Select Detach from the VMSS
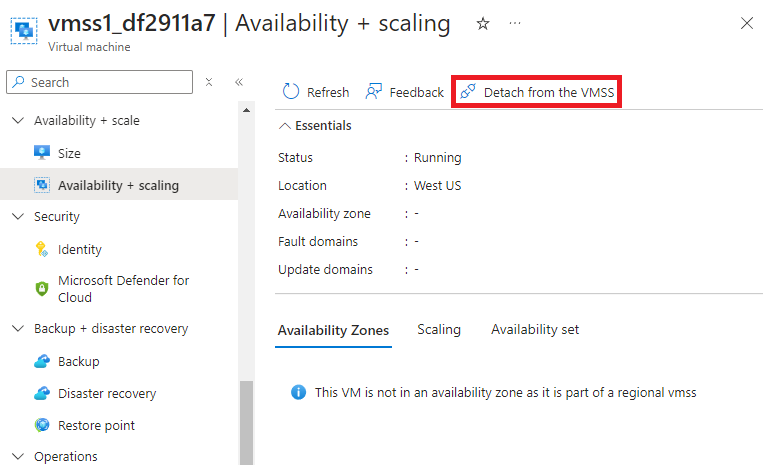This screenshot has width=770, height=465. point(549,92)
